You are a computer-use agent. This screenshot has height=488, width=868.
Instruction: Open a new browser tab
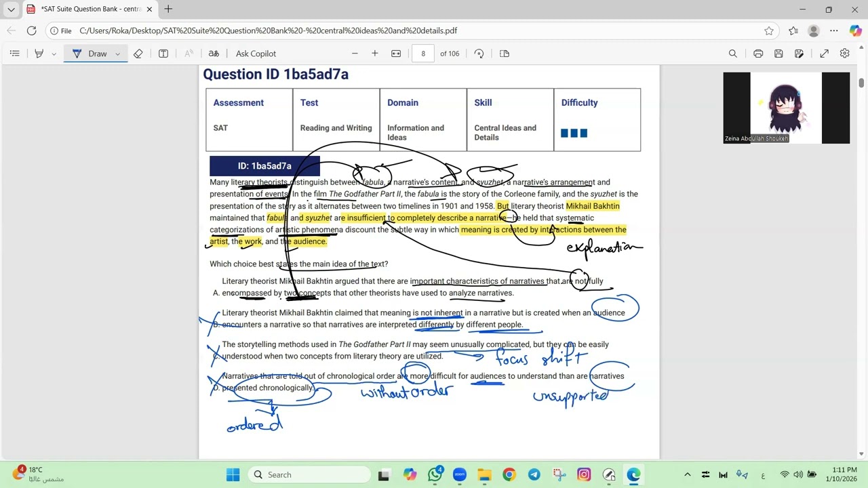pos(168,9)
